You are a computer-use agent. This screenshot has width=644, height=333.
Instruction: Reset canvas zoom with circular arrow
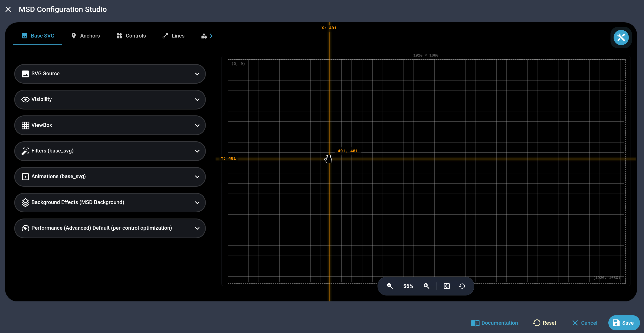click(x=462, y=286)
